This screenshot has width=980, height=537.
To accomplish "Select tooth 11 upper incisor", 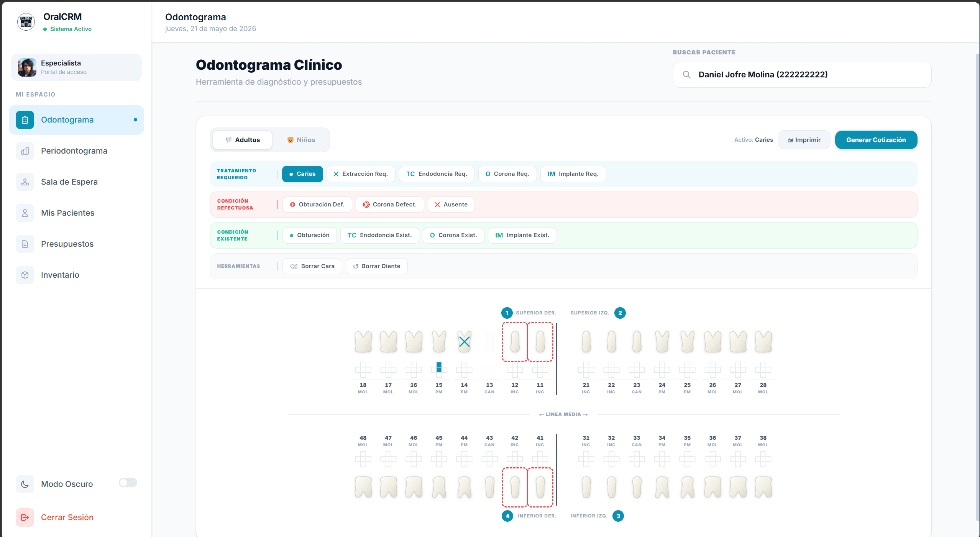I will coord(540,342).
